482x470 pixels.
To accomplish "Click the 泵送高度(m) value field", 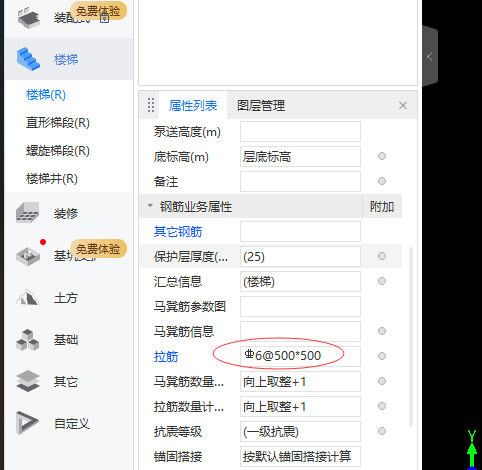I will (x=300, y=131).
